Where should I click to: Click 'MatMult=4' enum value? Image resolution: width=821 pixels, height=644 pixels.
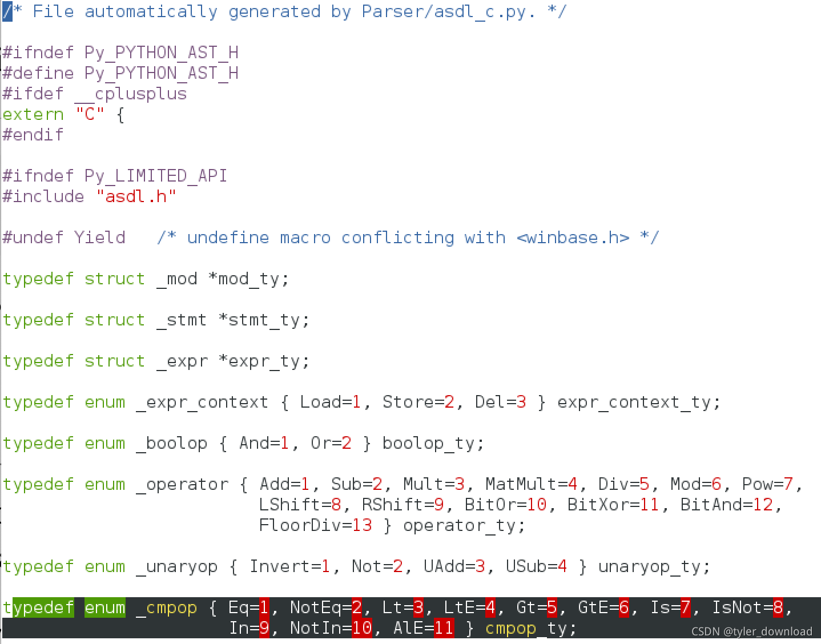(531, 485)
